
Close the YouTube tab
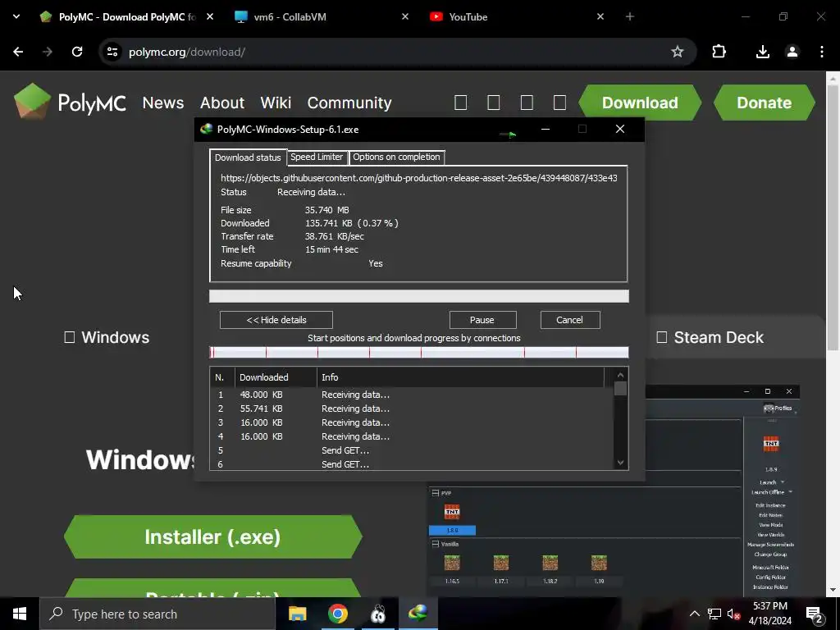pos(600,16)
